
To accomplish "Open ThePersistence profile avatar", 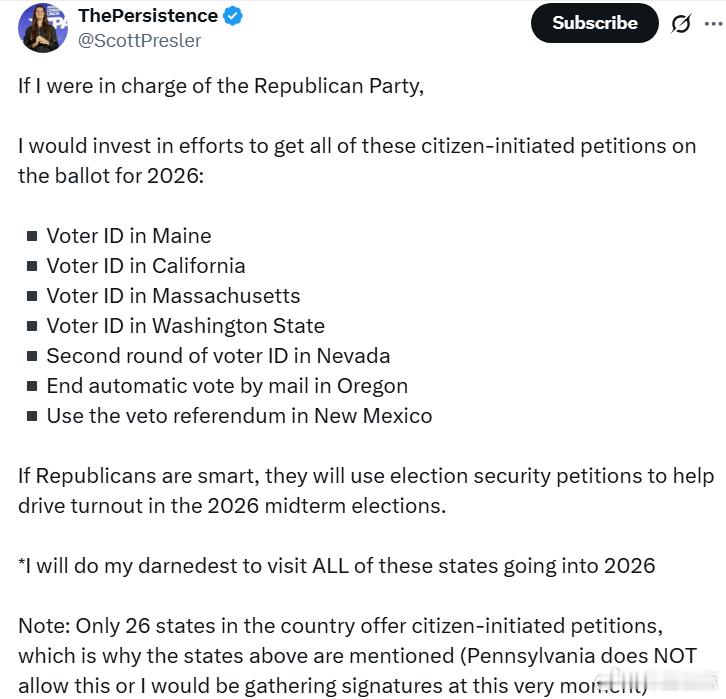I will (x=43, y=28).
